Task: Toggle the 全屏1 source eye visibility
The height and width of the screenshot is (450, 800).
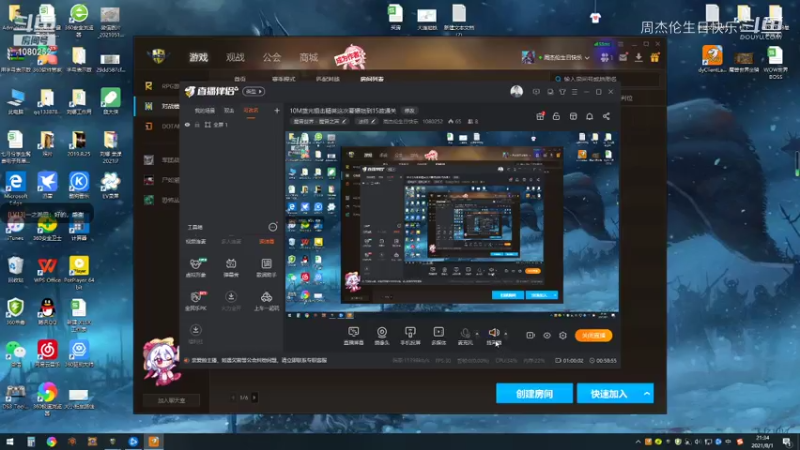Action: 187,124
